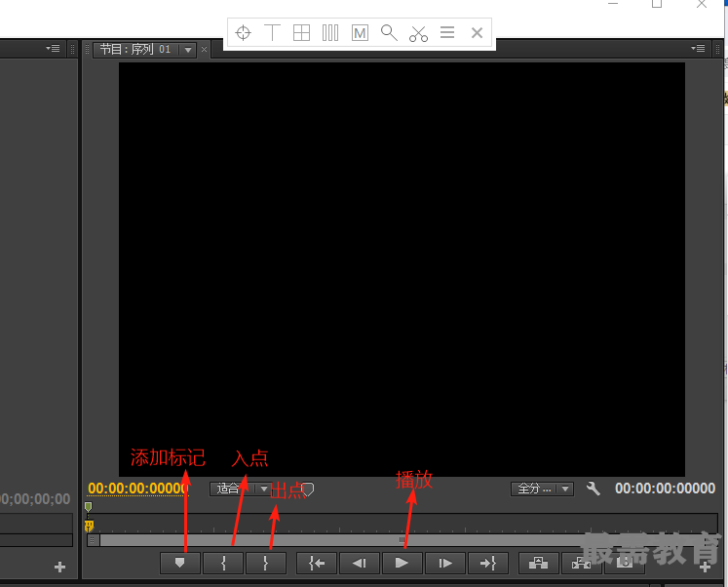Screen dimensions: 728x587
Task: Click the plus button in left panel
Action: (x=59, y=567)
